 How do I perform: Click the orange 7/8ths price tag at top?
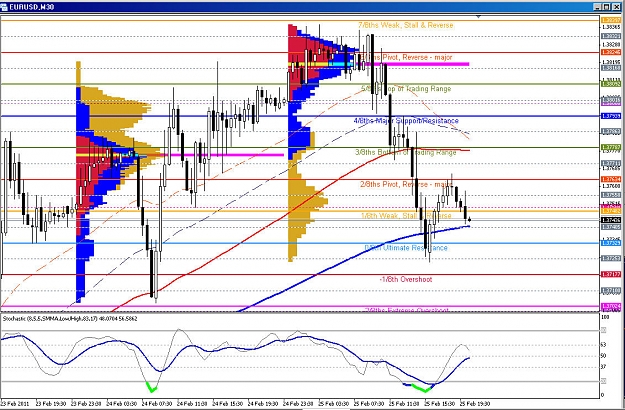pos(611,20)
